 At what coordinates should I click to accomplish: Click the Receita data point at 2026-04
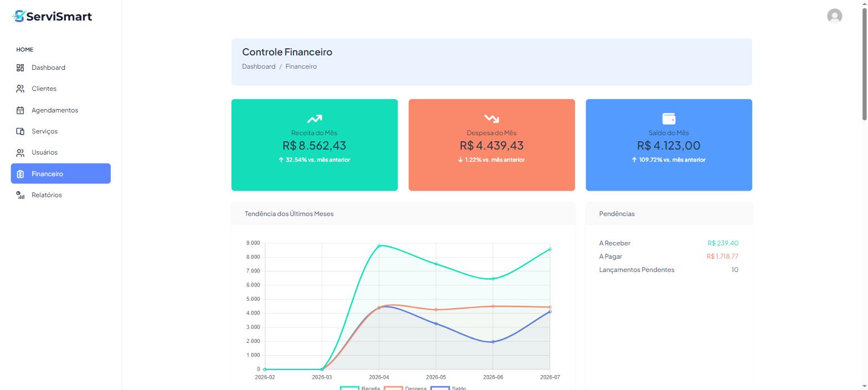(x=379, y=246)
